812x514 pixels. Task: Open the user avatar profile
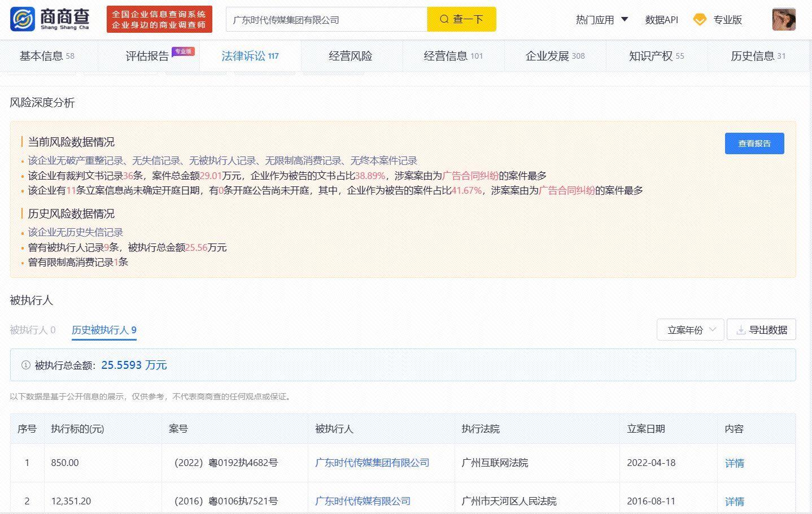coord(784,19)
